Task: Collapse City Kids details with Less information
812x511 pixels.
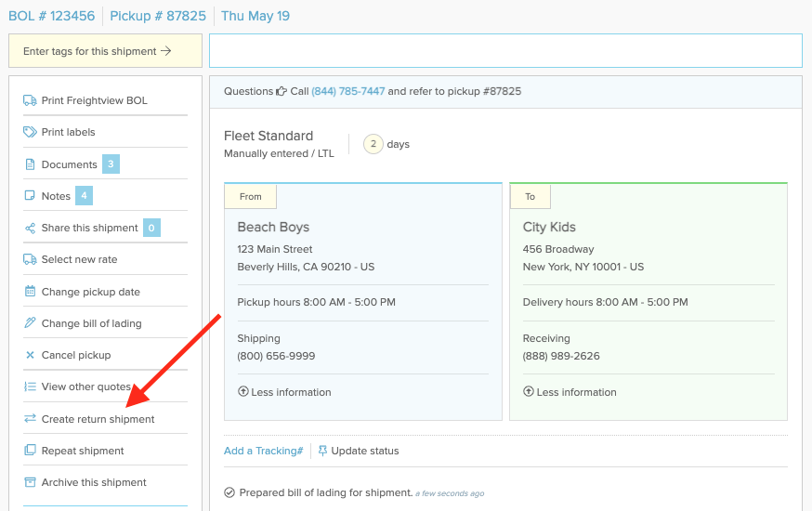Action: point(570,392)
